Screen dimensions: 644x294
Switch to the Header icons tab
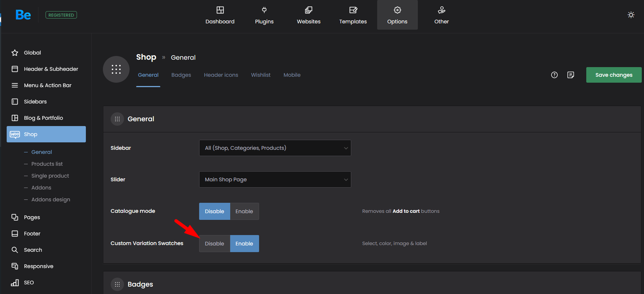click(x=221, y=75)
